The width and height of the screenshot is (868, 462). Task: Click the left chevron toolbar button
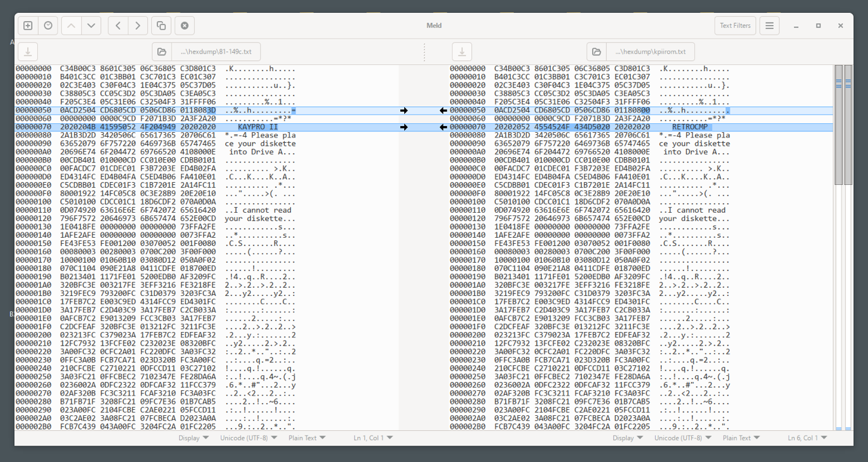[x=118, y=26]
